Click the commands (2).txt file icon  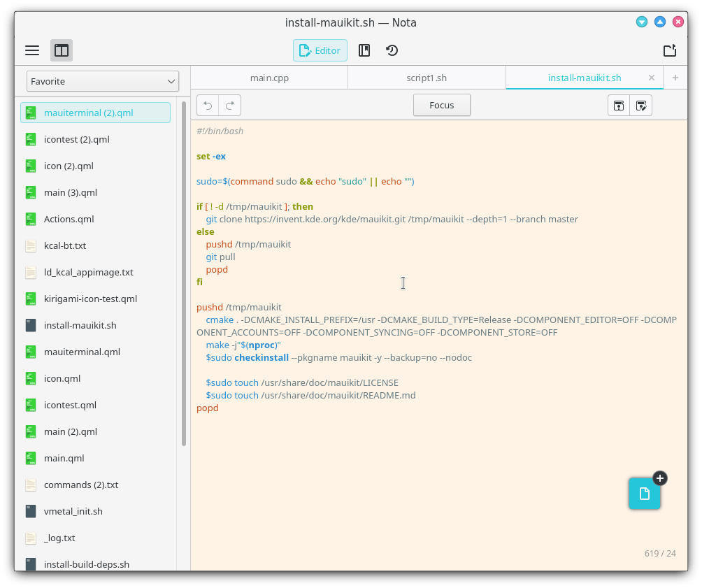(31, 485)
